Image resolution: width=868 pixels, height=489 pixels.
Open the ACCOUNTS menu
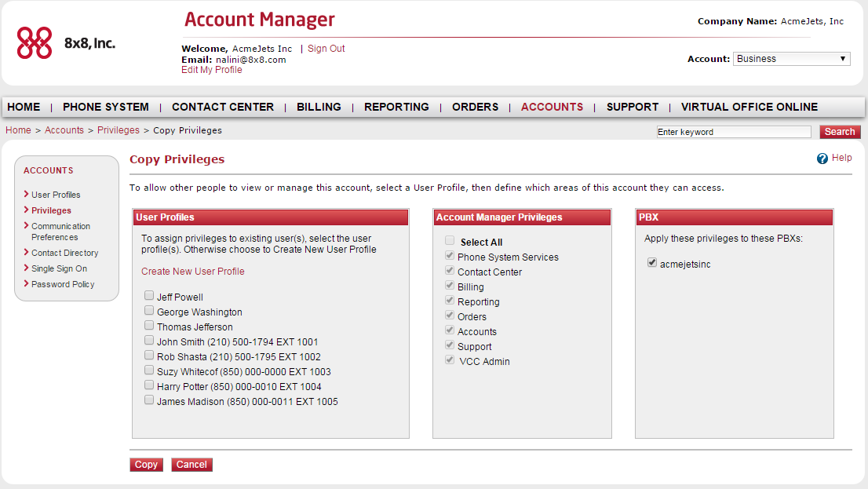click(x=552, y=107)
